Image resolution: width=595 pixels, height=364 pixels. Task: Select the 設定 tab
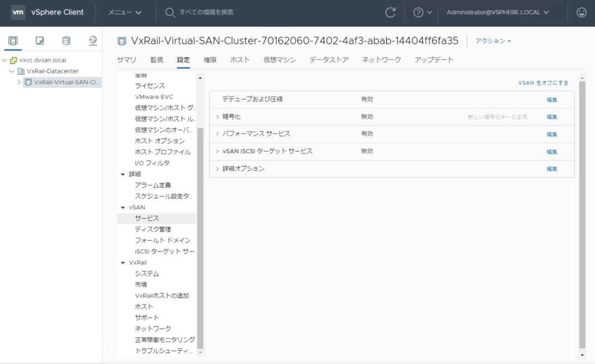(183, 60)
